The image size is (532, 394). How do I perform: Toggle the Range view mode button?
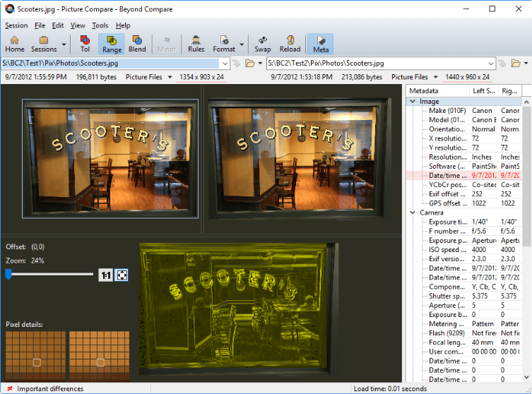(112, 44)
